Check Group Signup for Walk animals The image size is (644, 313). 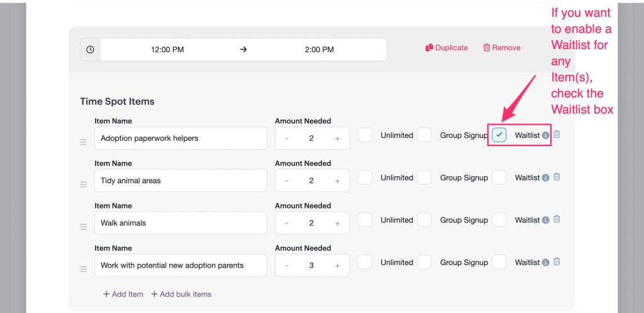425,219
